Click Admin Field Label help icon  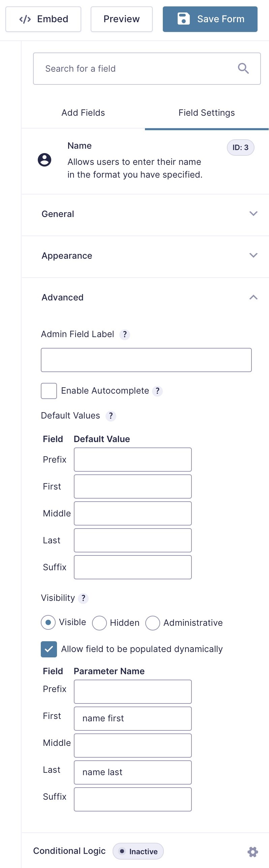tap(124, 334)
